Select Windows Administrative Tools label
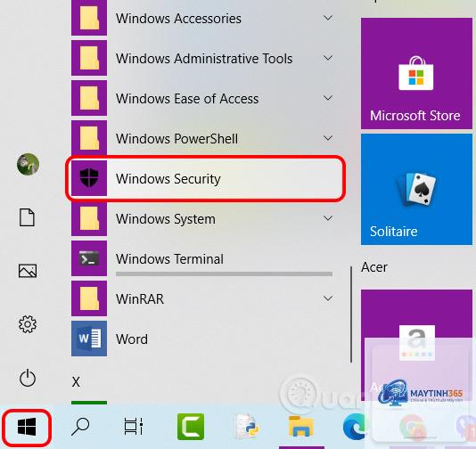 [x=204, y=59]
